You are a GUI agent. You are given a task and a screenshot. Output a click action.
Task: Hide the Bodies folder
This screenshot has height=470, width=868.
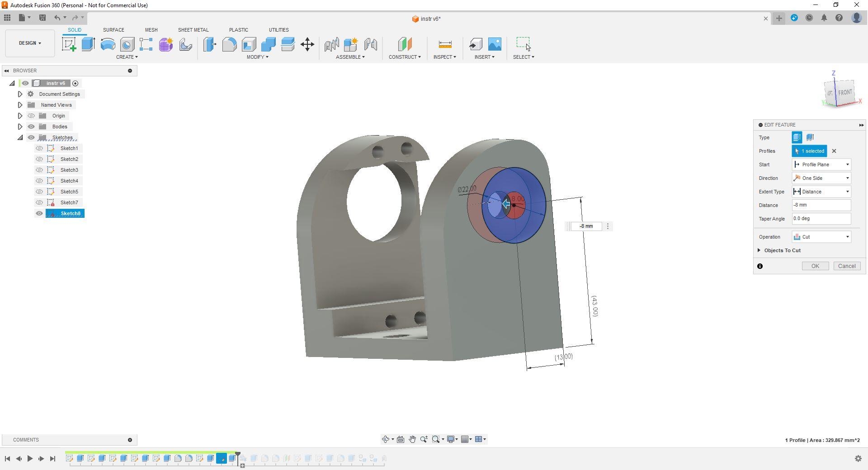pyautogui.click(x=31, y=127)
